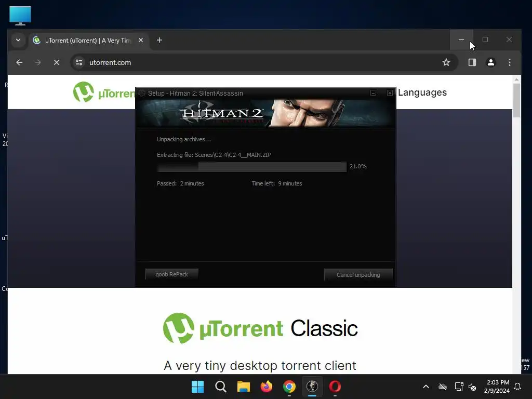The height and width of the screenshot is (399, 532).
Task: Open the notifications bell icon
Action: [518, 387]
